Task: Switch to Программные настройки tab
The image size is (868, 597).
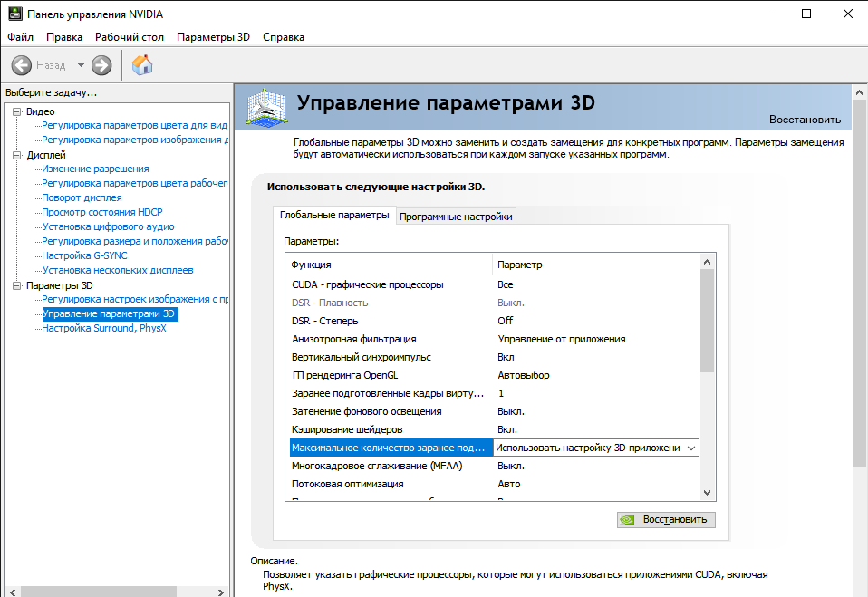Action: [x=456, y=217]
